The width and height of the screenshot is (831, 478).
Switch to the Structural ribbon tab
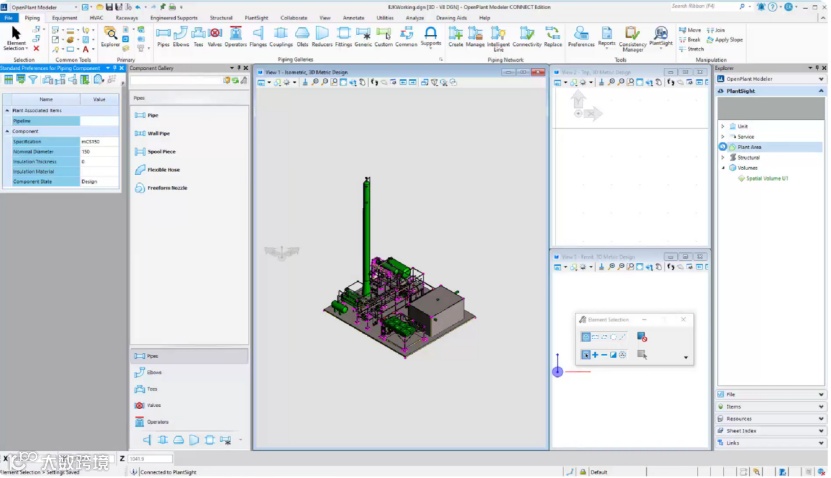coord(221,18)
